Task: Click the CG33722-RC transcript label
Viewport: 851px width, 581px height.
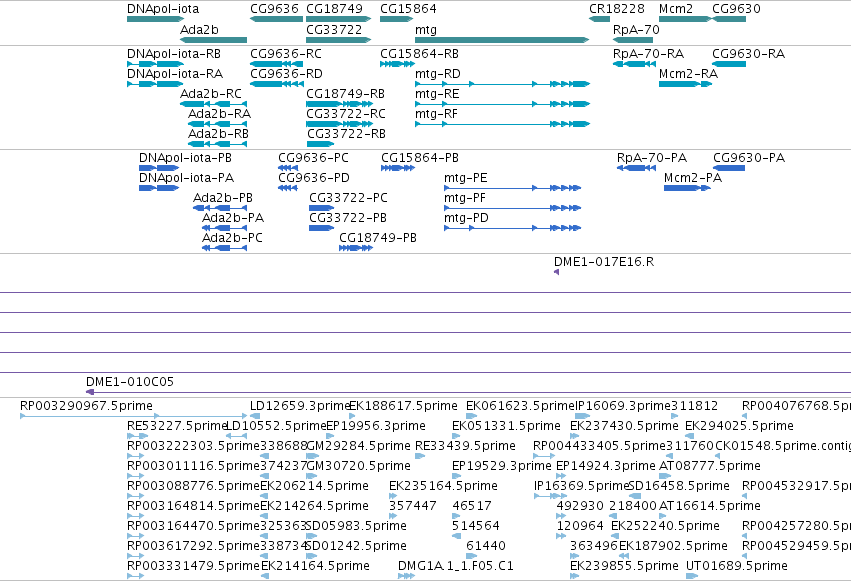Action: (346, 114)
